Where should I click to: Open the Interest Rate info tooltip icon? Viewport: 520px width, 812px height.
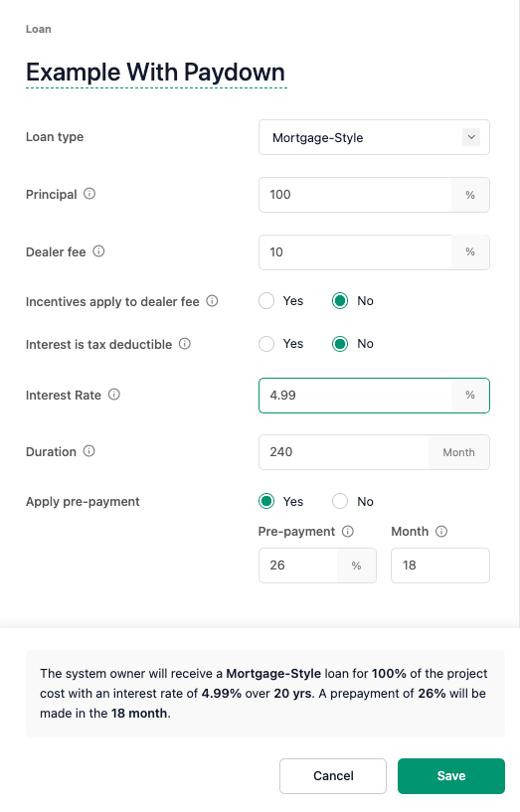click(114, 395)
